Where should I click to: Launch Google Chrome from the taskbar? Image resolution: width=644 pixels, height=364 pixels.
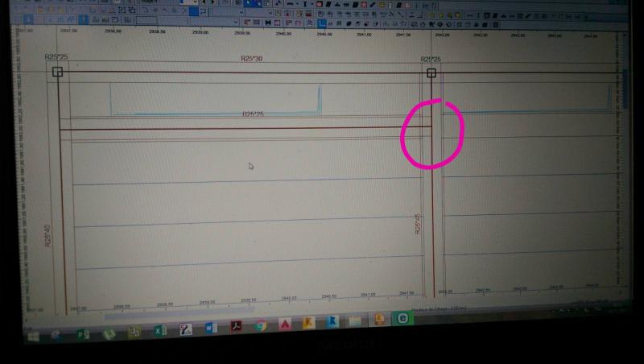click(260, 325)
